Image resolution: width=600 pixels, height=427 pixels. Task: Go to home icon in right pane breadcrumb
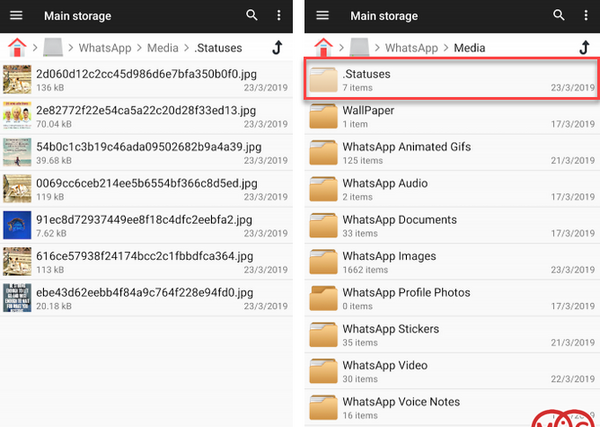click(324, 47)
